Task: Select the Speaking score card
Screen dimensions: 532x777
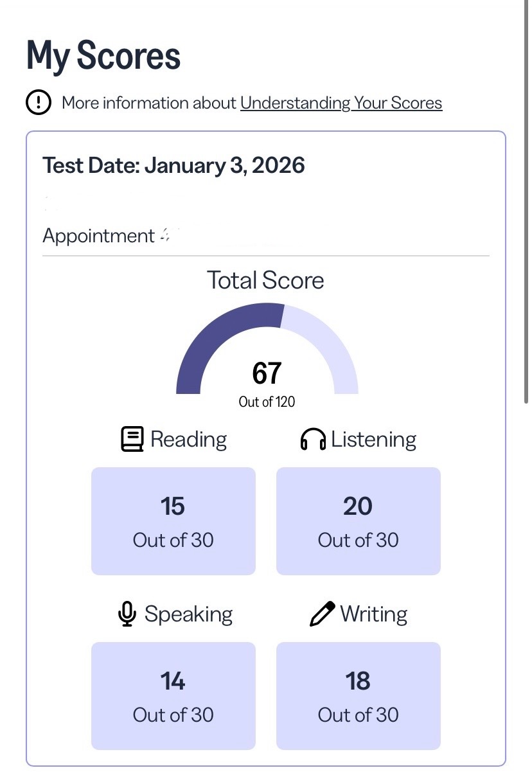Action: click(x=173, y=695)
